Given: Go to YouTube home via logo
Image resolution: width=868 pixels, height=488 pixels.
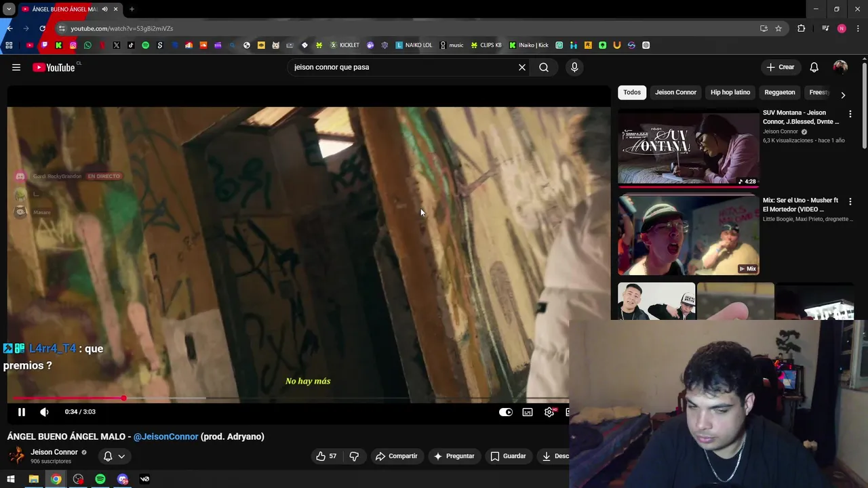Looking at the screenshot, I should (x=54, y=67).
